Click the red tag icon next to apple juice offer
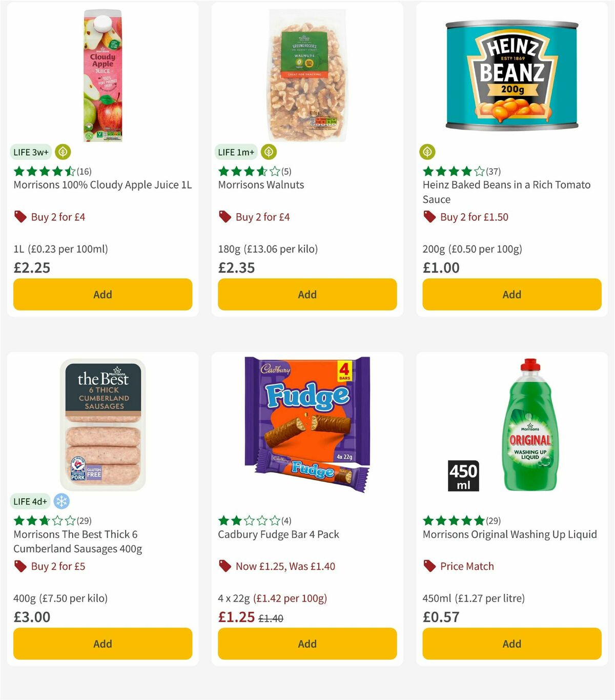The width and height of the screenshot is (615, 700). click(20, 217)
